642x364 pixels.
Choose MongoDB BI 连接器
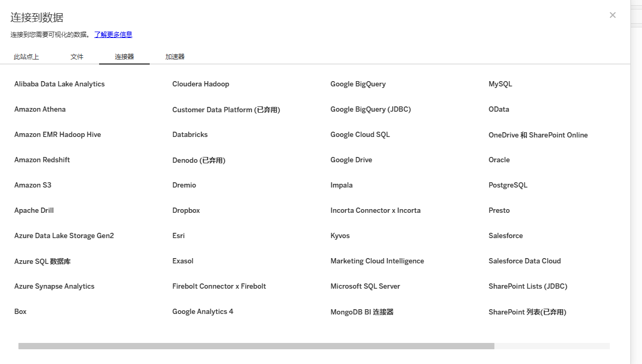point(362,312)
